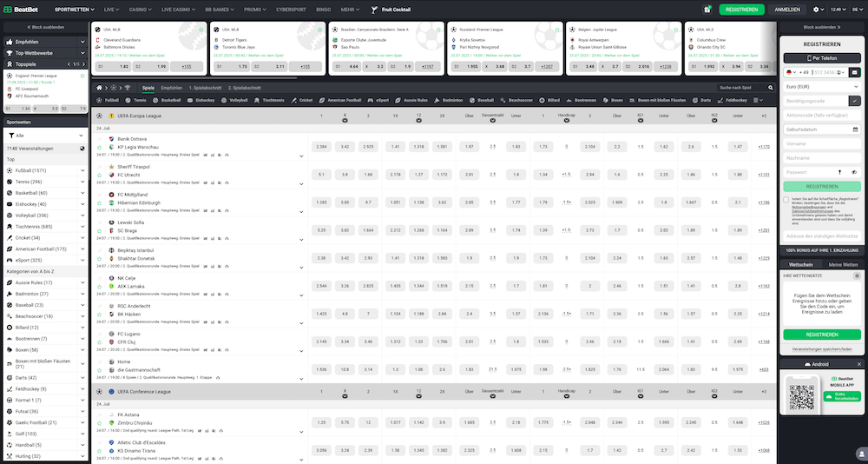Select Volleyball sport filter
Screen dimensions: 868x464
[234, 100]
